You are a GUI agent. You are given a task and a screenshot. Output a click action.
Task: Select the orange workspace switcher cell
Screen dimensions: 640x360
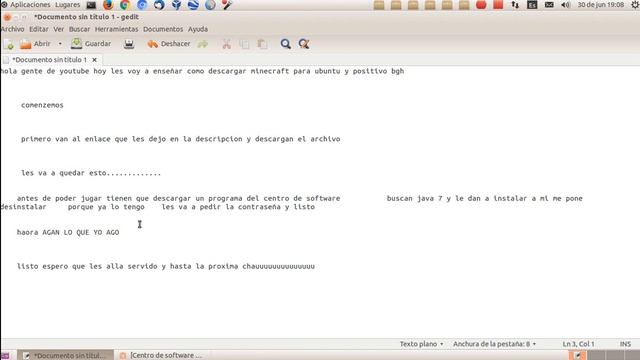[578, 356]
